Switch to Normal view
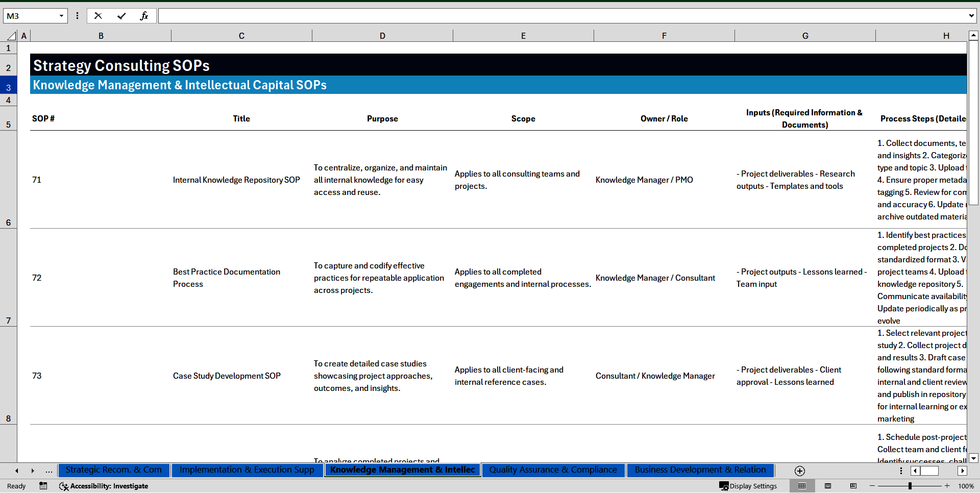Viewport: 980px width, 493px height. pos(802,486)
